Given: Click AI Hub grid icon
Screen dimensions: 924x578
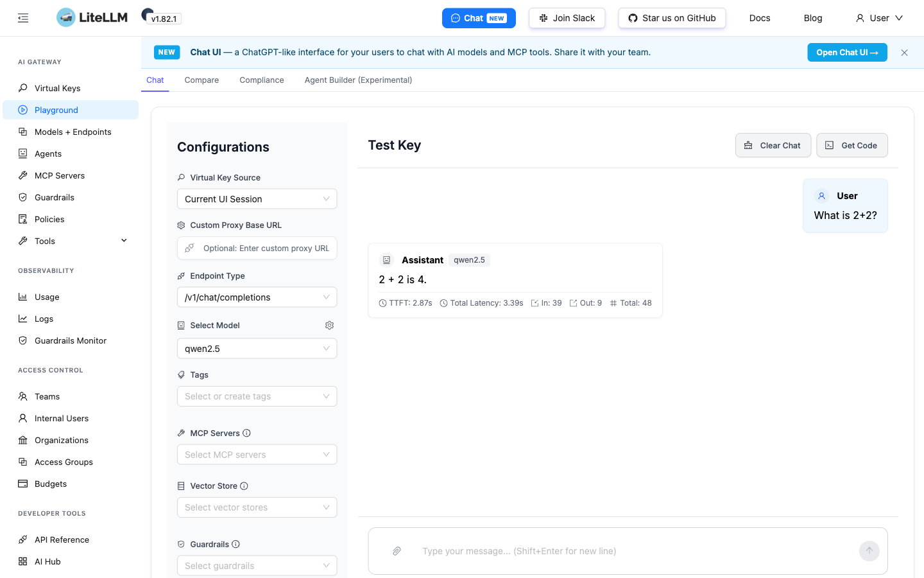Looking at the screenshot, I should click(23, 561).
